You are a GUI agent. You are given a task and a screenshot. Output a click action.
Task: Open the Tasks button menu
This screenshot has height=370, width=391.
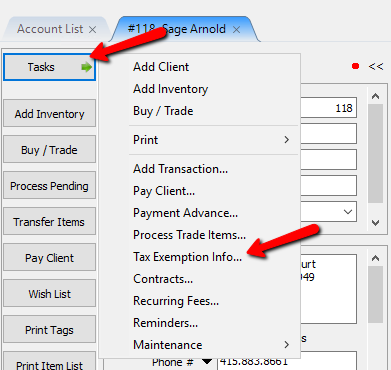(49, 67)
